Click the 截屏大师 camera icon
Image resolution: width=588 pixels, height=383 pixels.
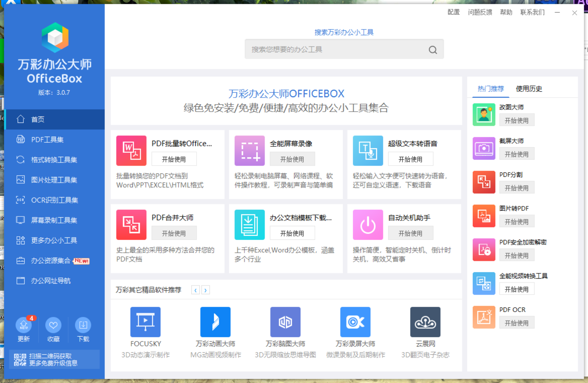(484, 148)
